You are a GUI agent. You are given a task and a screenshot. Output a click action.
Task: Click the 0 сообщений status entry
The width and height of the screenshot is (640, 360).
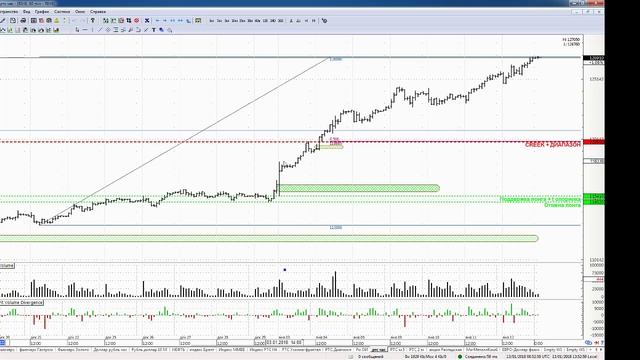pyautogui.click(x=371, y=356)
